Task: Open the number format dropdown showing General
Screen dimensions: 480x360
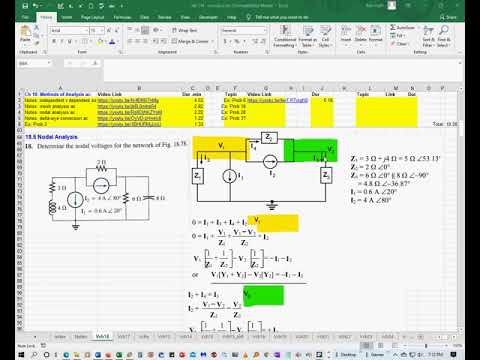Action: tap(265, 30)
